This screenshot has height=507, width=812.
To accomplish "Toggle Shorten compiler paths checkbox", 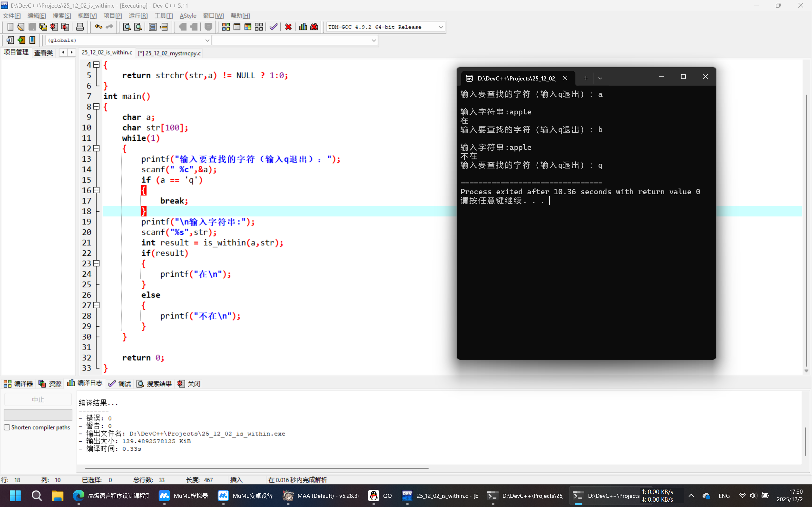I will click(x=7, y=427).
